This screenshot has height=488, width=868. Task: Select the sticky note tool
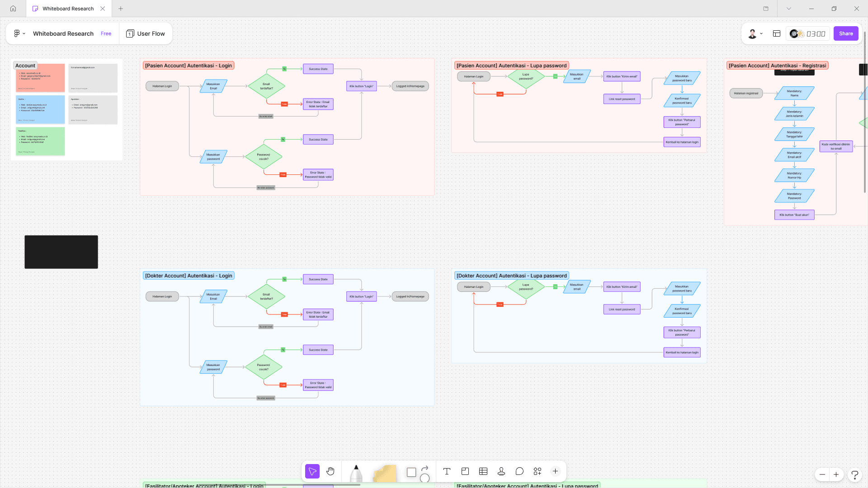(x=385, y=473)
